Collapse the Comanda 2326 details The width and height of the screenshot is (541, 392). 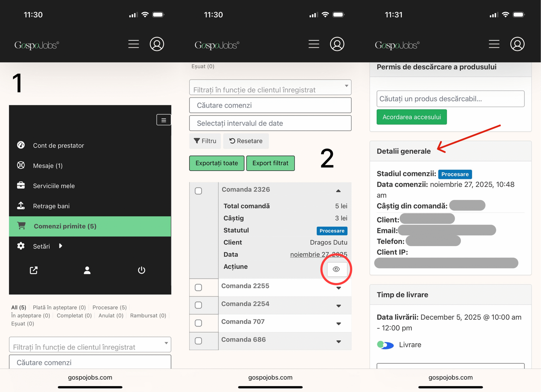(x=338, y=191)
